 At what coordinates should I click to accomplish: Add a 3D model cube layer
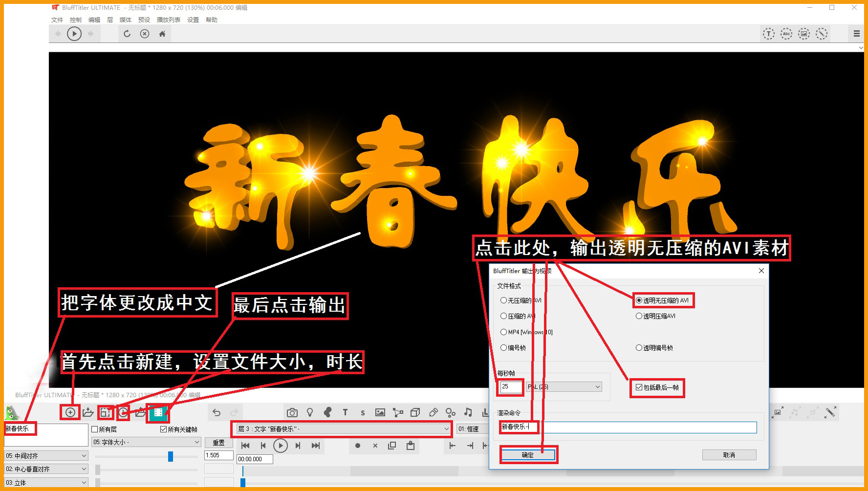coord(415,412)
